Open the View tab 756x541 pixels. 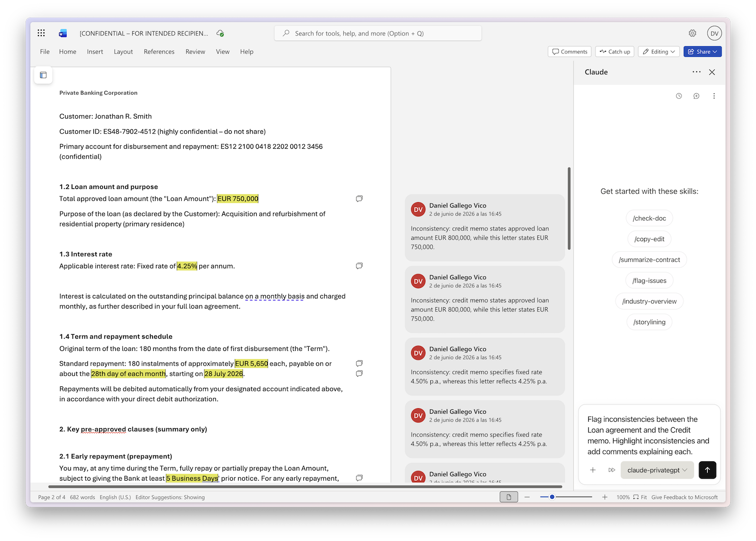(x=223, y=52)
